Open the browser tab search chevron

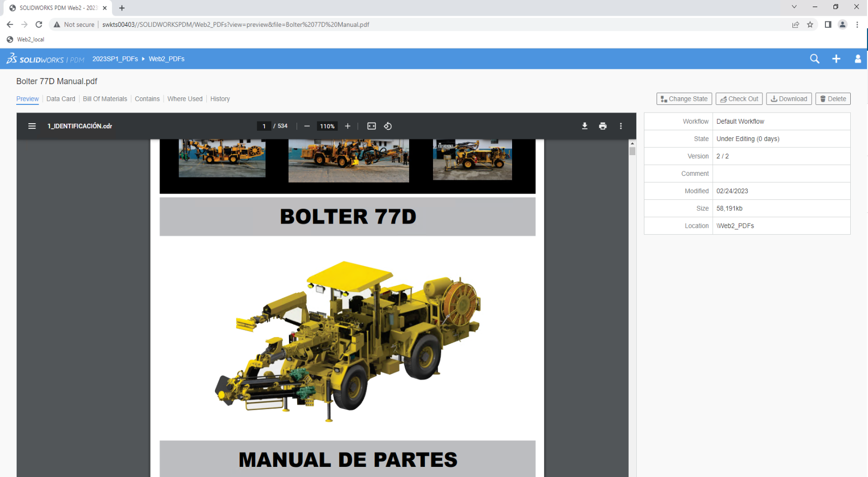click(793, 7)
